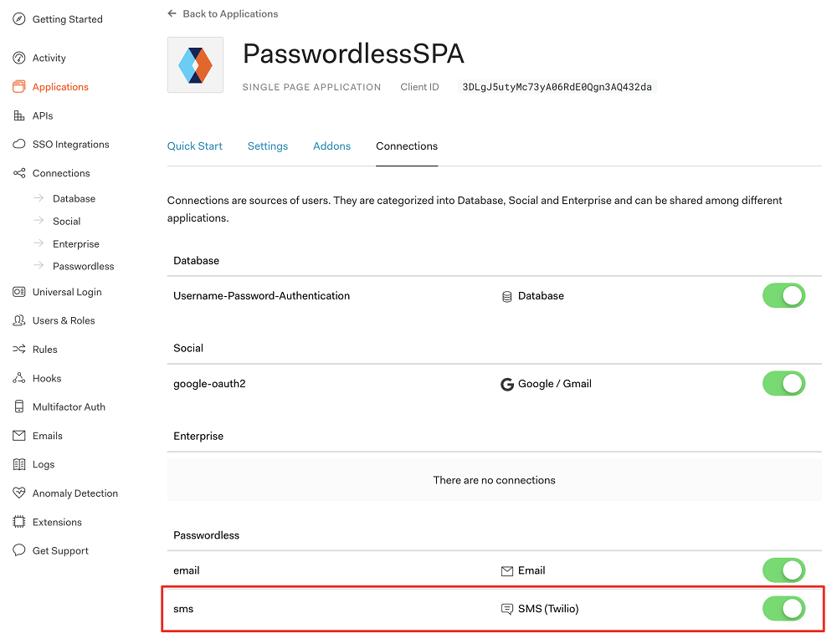Open Rules using the shuffle icon

(18, 349)
